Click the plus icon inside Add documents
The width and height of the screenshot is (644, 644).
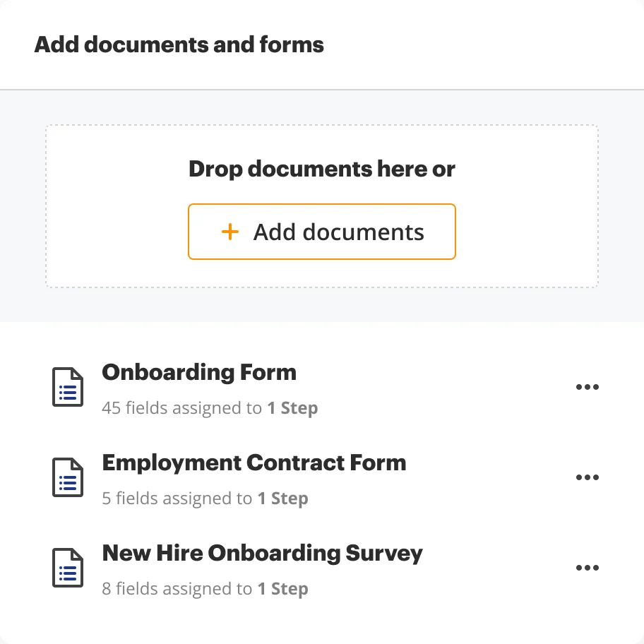[230, 232]
